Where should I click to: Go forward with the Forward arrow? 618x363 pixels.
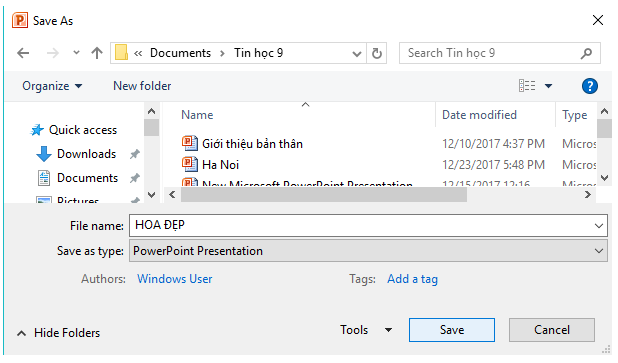(x=52, y=53)
